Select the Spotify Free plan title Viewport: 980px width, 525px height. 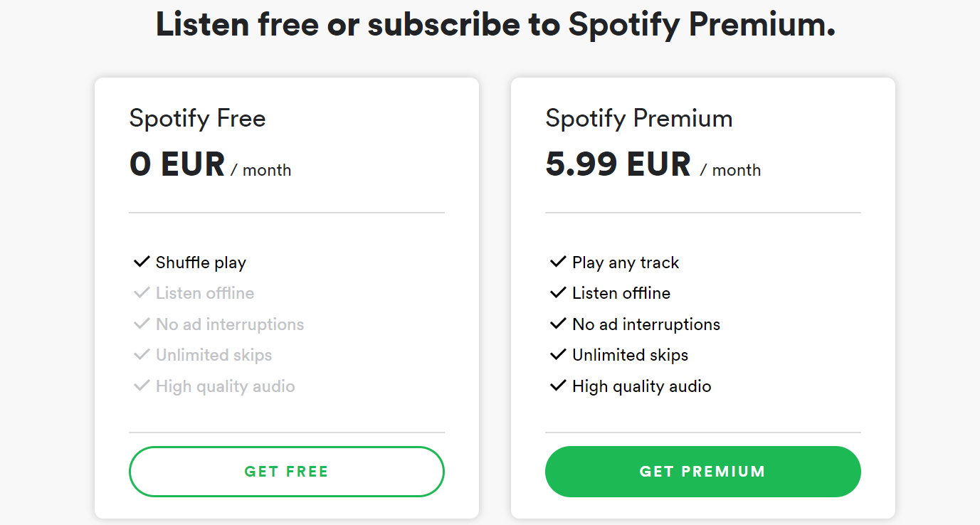pos(197,119)
